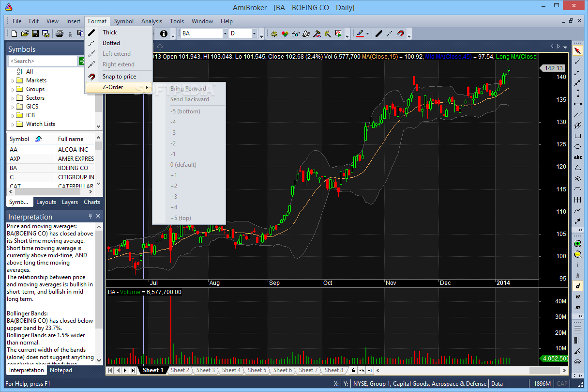The width and height of the screenshot is (588, 392).
Task: Click the binoculars Explore toolbar icon
Action: [x=295, y=34]
